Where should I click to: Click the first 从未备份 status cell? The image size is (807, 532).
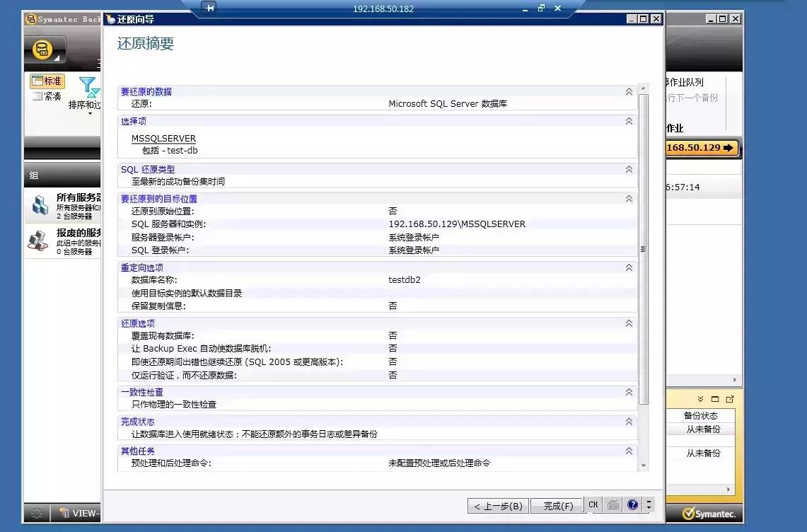pyautogui.click(x=703, y=429)
